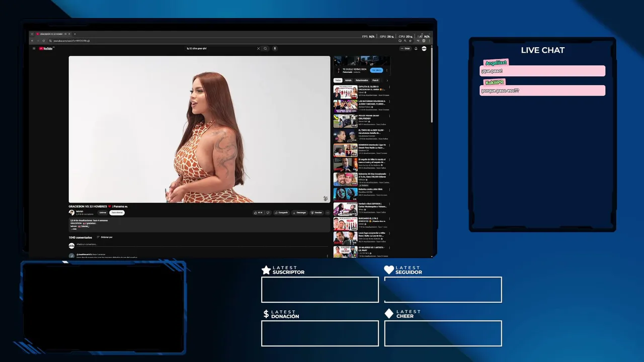The image size is (644, 362).
Task: Select the labriah filter chip
Action: [348, 80]
